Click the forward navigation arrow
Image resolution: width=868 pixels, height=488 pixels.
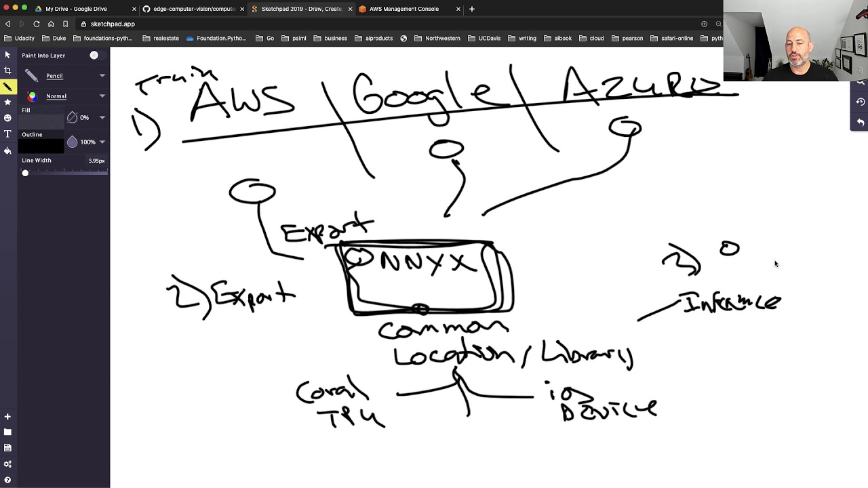point(22,24)
